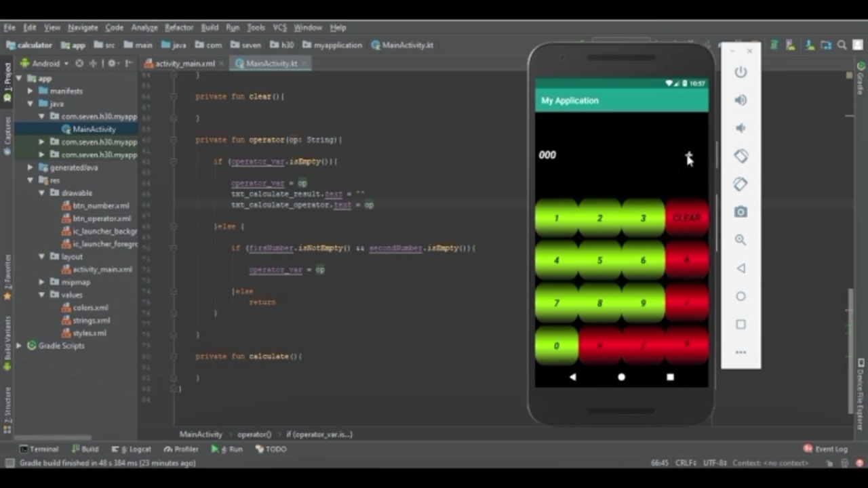The height and width of the screenshot is (488, 868).
Task: Click the emulator home circle icon
Action: point(741,296)
